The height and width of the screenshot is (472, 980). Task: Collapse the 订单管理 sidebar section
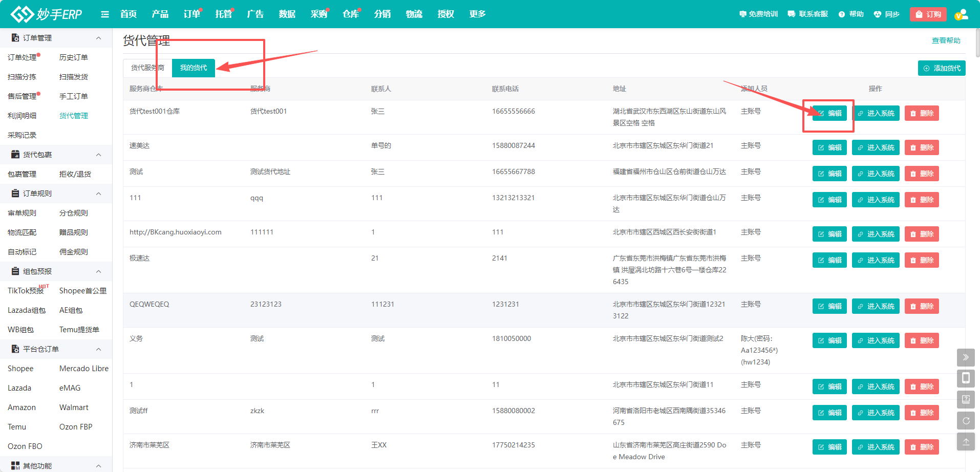(x=98, y=38)
